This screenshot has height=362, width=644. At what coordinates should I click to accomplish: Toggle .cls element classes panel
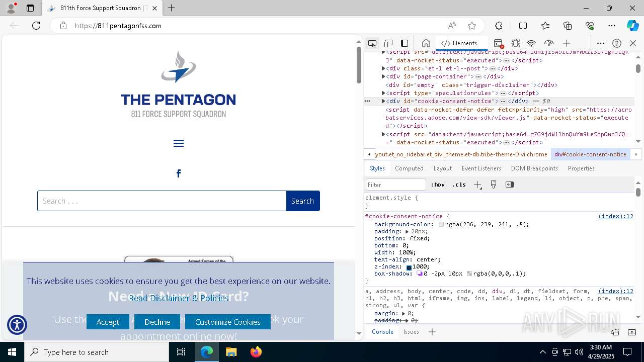[x=459, y=185]
